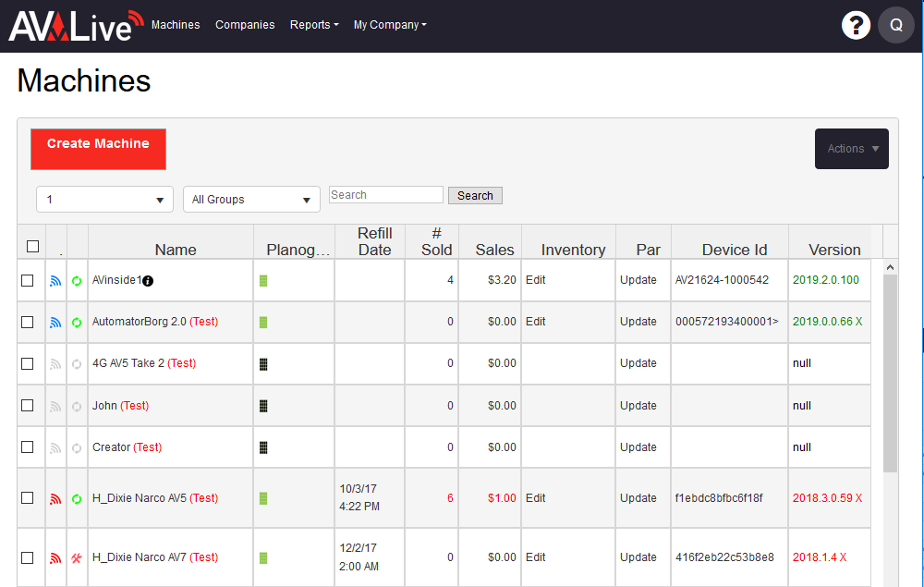Click green refresh icon for AutomatorBorg 2.0
This screenshot has height=587, width=924.
click(x=77, y=323)
